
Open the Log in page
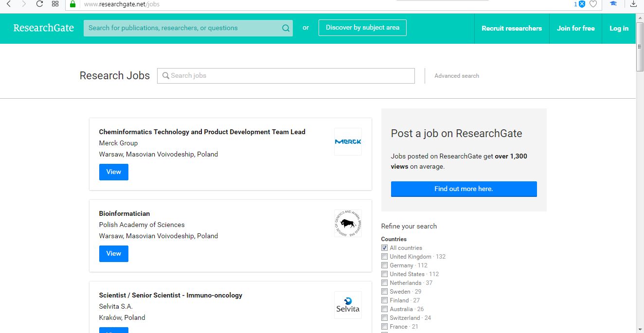tap(618, 28)
